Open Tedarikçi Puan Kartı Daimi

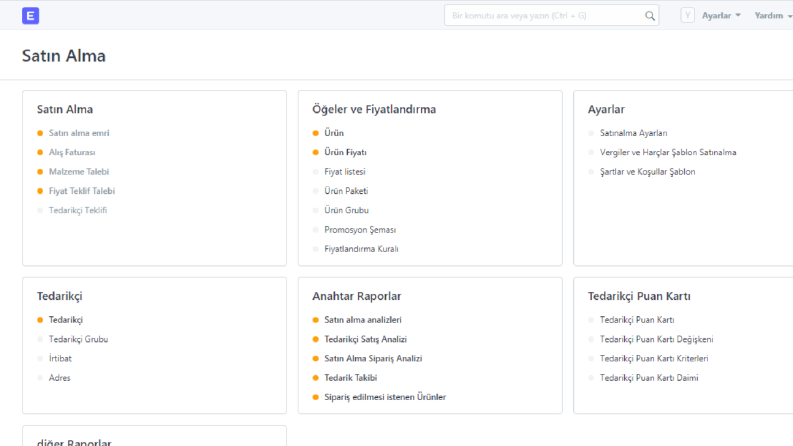(x=649, y=378)
